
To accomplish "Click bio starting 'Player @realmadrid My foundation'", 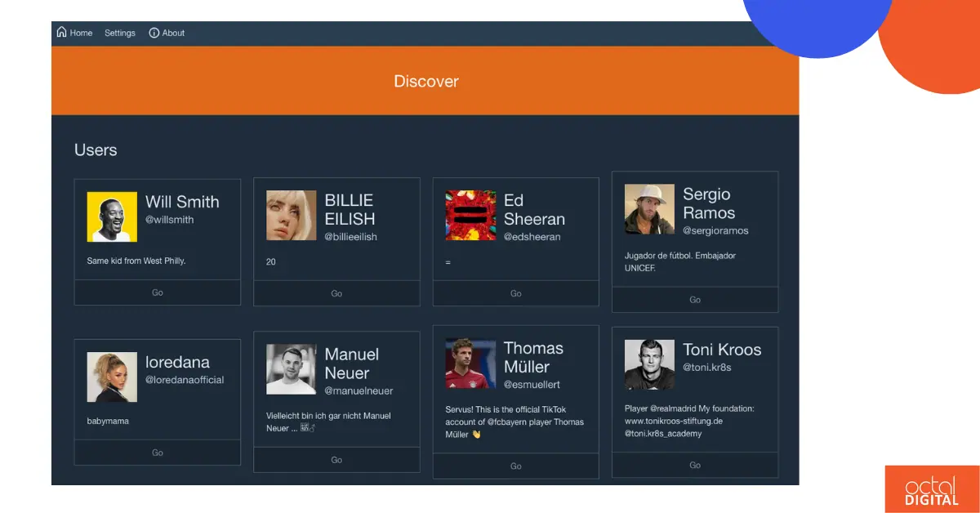I will click(x=689, y=421).
